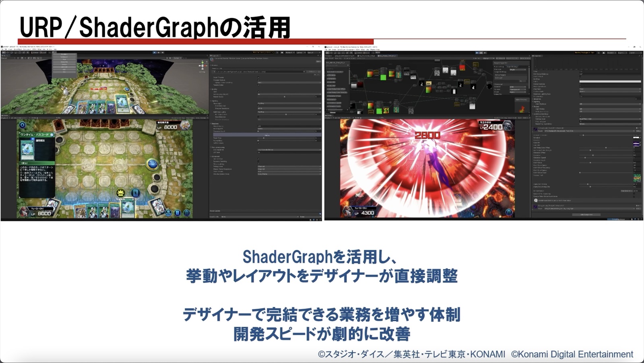Adjust Per Object Limit slider
644x363 pixels.
pos(286,114)
